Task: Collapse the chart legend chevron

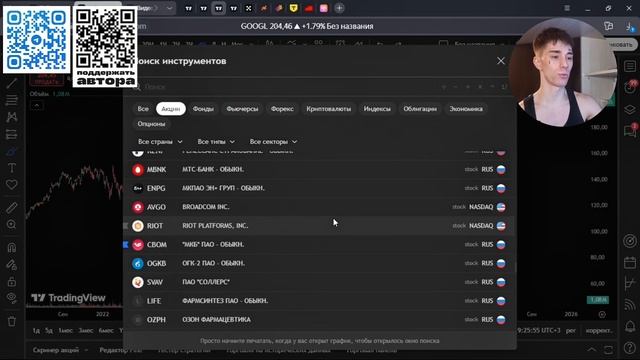Action: coord(37,106)
